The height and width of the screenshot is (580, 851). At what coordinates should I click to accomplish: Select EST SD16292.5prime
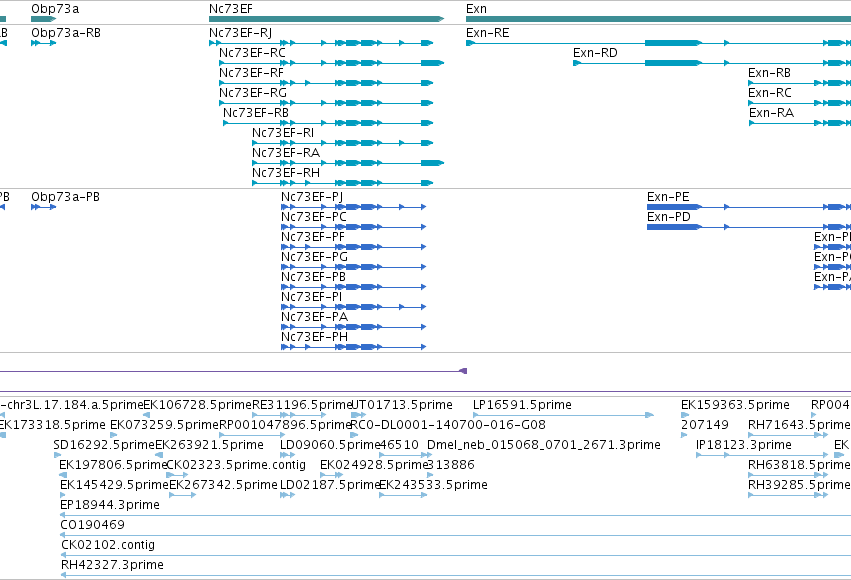coord(104,445)
